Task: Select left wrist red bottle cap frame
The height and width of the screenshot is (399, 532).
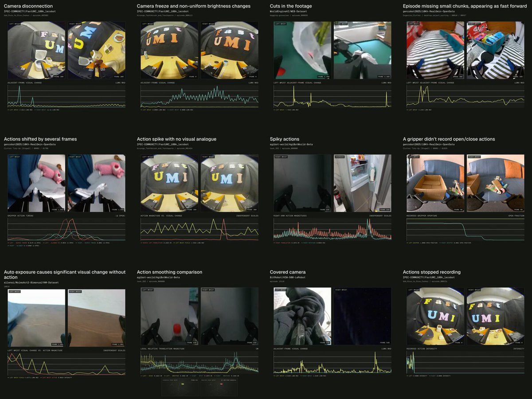Action: click(x=169, y=317)
